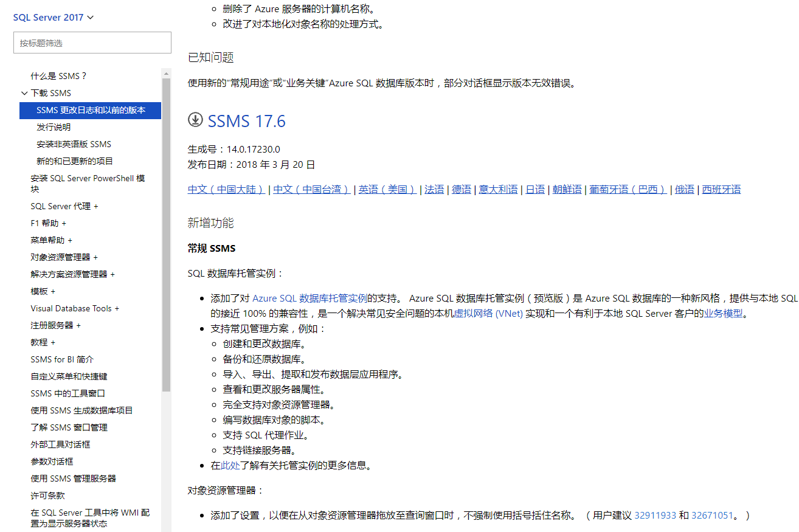This screenshot has height=532, width=799.
Task: Focus the 按标题筛选 filter box
Action: [92, 43]
